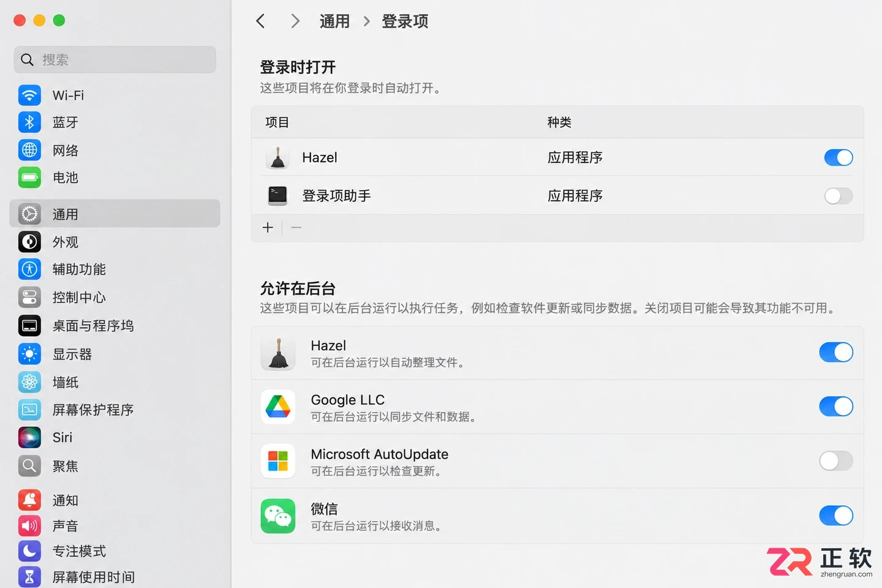Click Hazel icon in 允许在后台 list

pyautogui.click(x=278, y=353)
